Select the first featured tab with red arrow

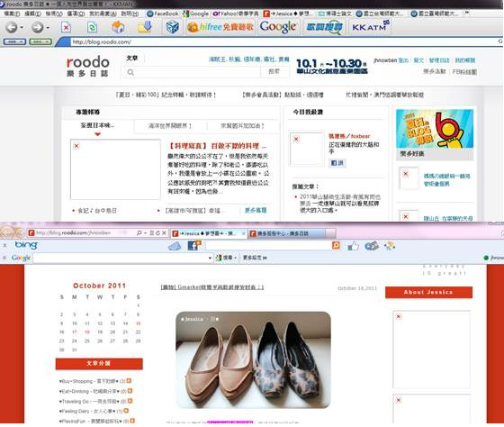click(x=97, y=126)
